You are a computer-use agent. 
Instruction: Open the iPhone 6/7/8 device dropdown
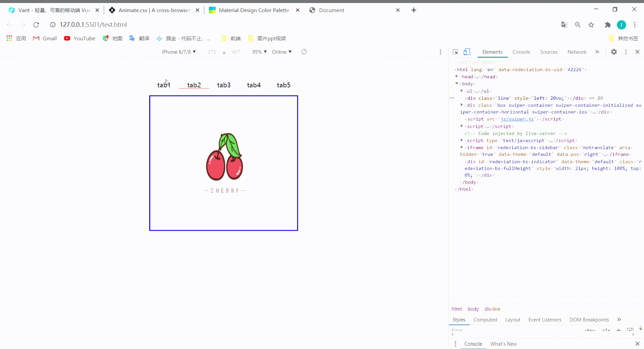point(179,52)
